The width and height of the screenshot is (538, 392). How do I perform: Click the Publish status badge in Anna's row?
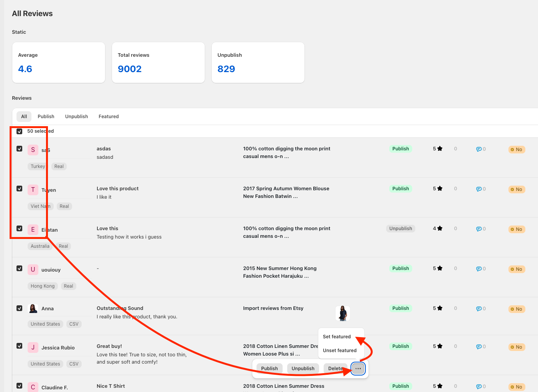(x=401, y=308)
